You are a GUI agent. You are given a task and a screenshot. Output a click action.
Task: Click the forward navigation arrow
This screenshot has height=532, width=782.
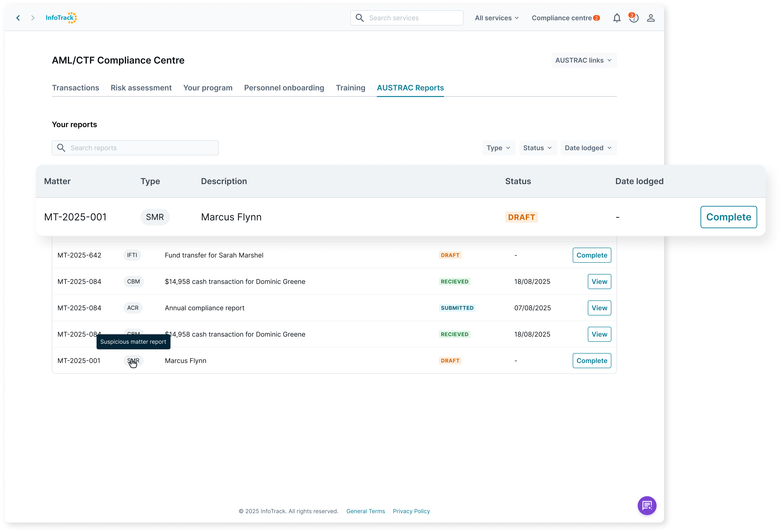click(33, 18)
